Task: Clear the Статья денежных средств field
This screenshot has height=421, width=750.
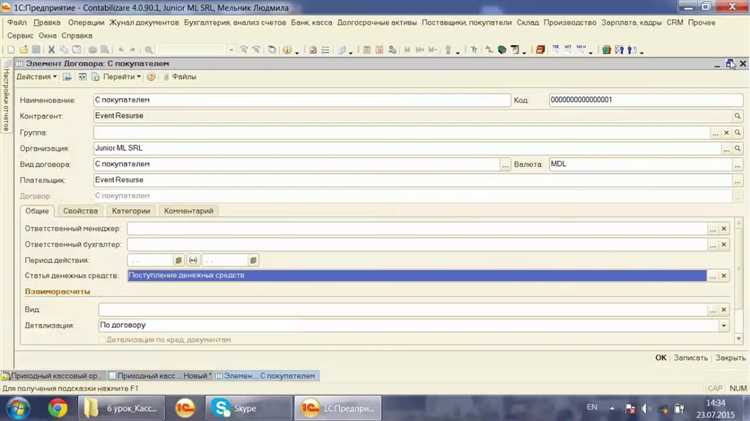Action: 725,275
